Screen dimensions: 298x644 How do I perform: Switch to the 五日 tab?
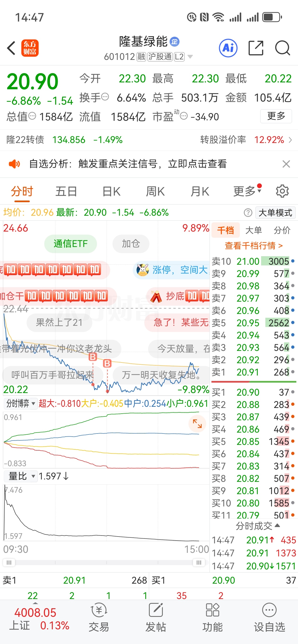tap(66, 192)
